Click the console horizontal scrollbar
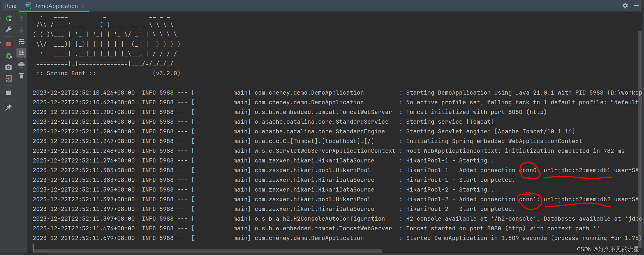Viewport: 644px width, 255px height. (x=207, y=251)
